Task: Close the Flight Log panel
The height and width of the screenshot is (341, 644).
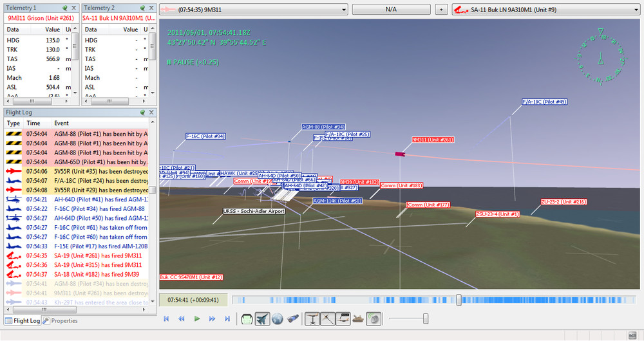Action: tap(151, 112)
